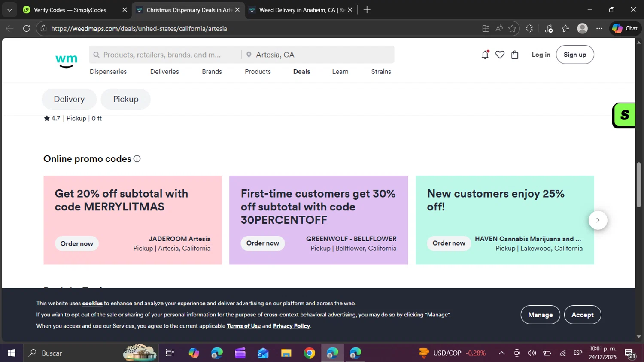Open browser favorites list icon

[565, 28]
